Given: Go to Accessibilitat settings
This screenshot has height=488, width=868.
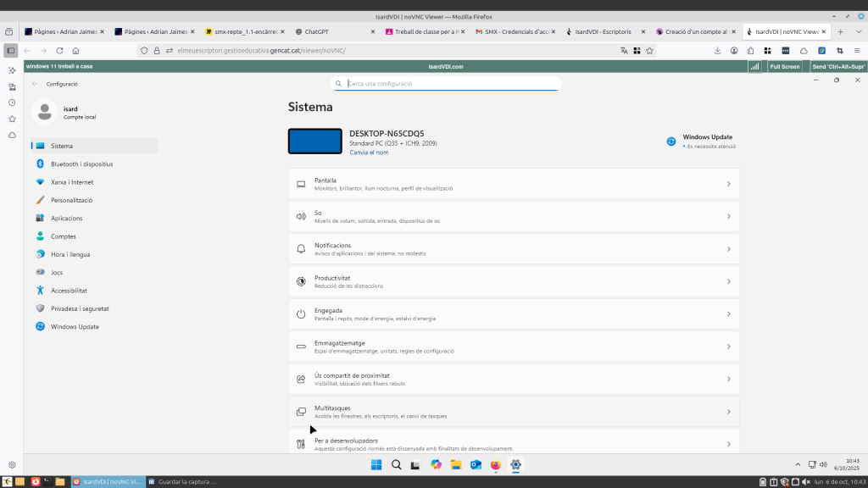Looking at the screenshot, I should click(68, 291).
